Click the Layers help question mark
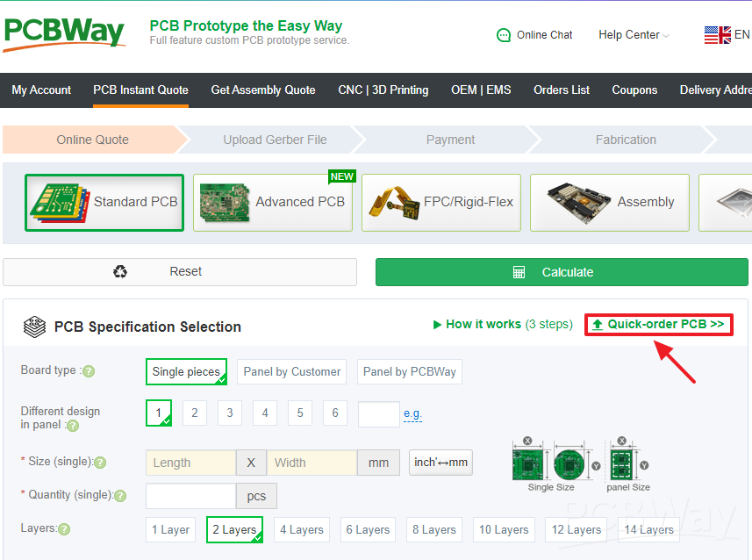 click(65, 529)
